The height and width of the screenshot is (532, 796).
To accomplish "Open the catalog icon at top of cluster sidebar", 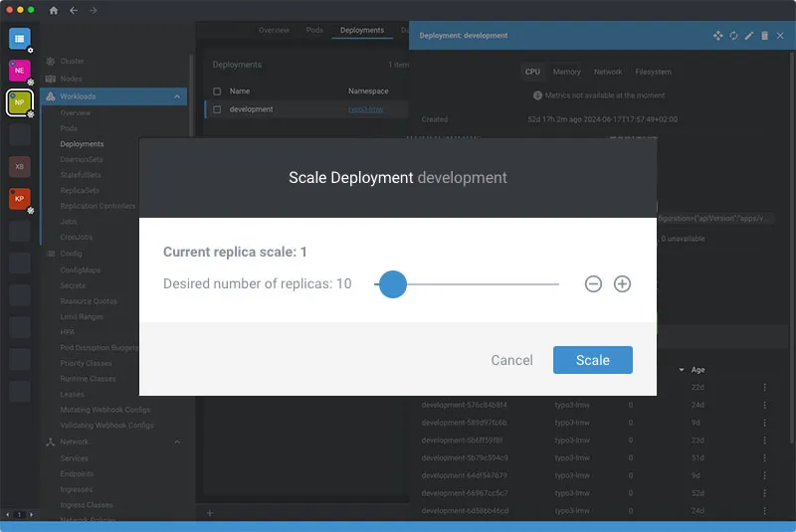I will pyautogui.click(x=20, y=39).
